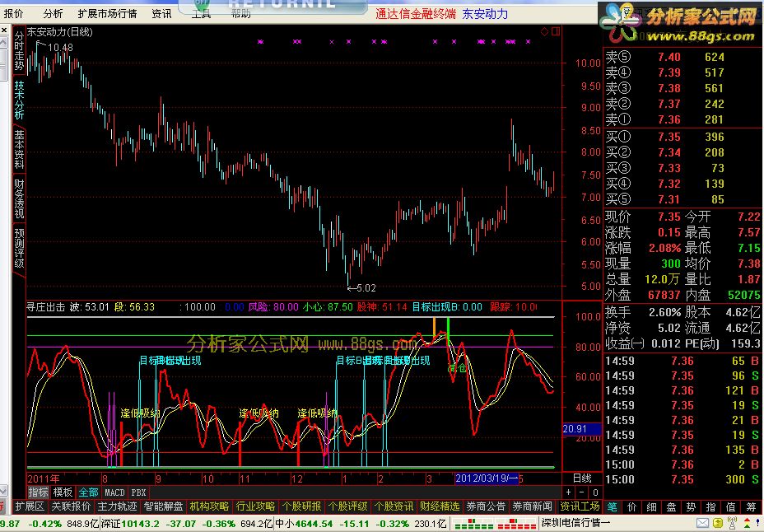Viewport: 764px width, 532px height.
Task: Switch to the 分时走势 side tab
Action: coord(18,51)
